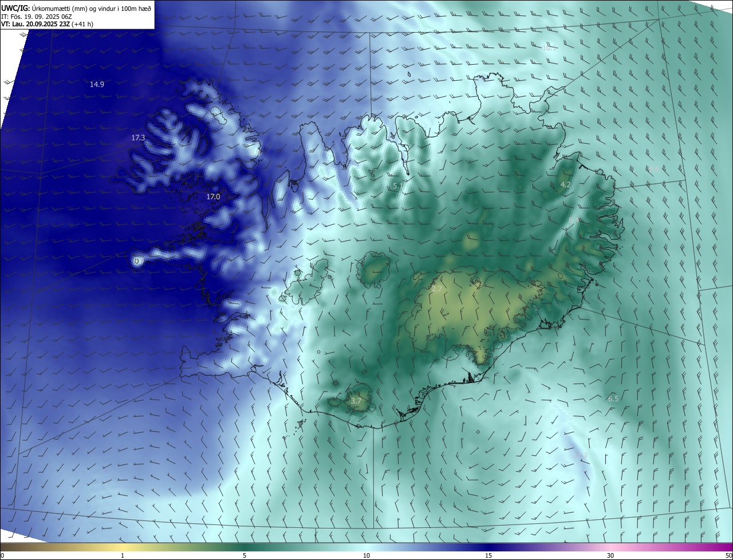This screenshot has height=560, width=733.
Task: Click the '10' tick on the color scale
Action: coord(366,555)
